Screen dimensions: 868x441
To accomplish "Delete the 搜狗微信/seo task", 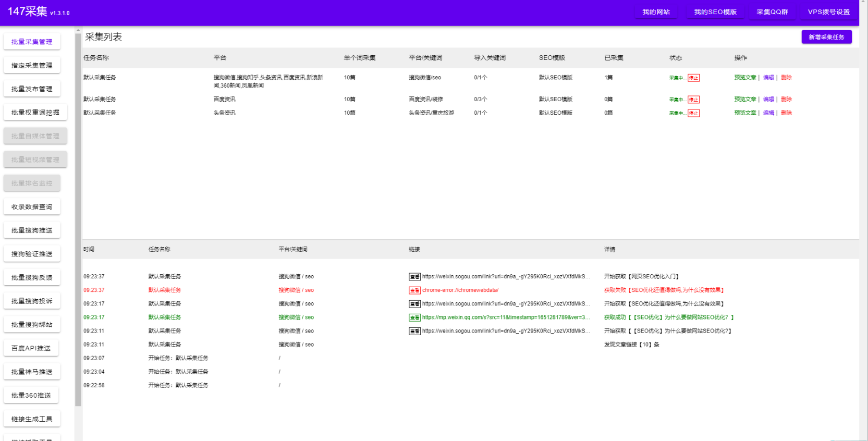I will click(x=786, y=78).
